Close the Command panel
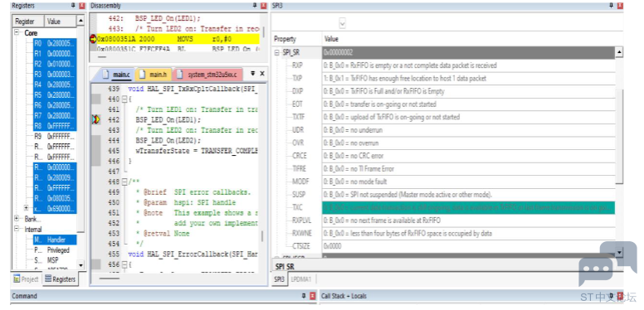The height and width of the screenshot is (310, 644). tap(313, 296)
